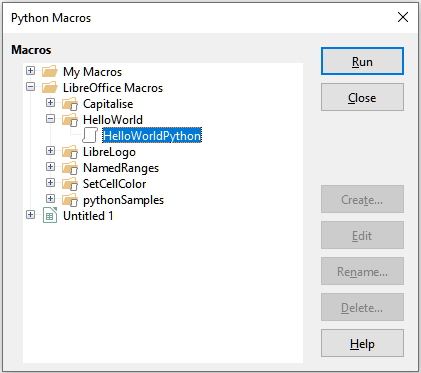This screenshot has height=373, width=421.
Task: Click the disabled Edit button
Action: click(362, 235)
